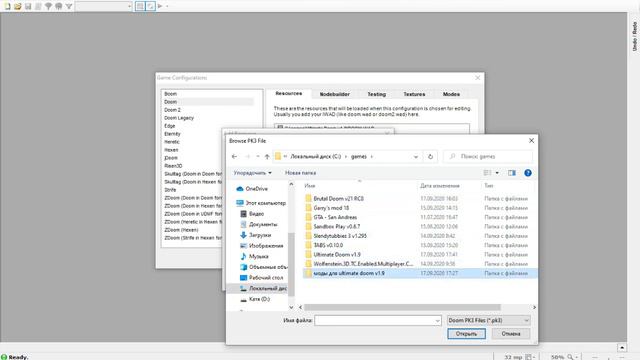Screen dimensions: 640x360
Task: Open Загрузки folder in sidebar
Action: click(256, 235)
